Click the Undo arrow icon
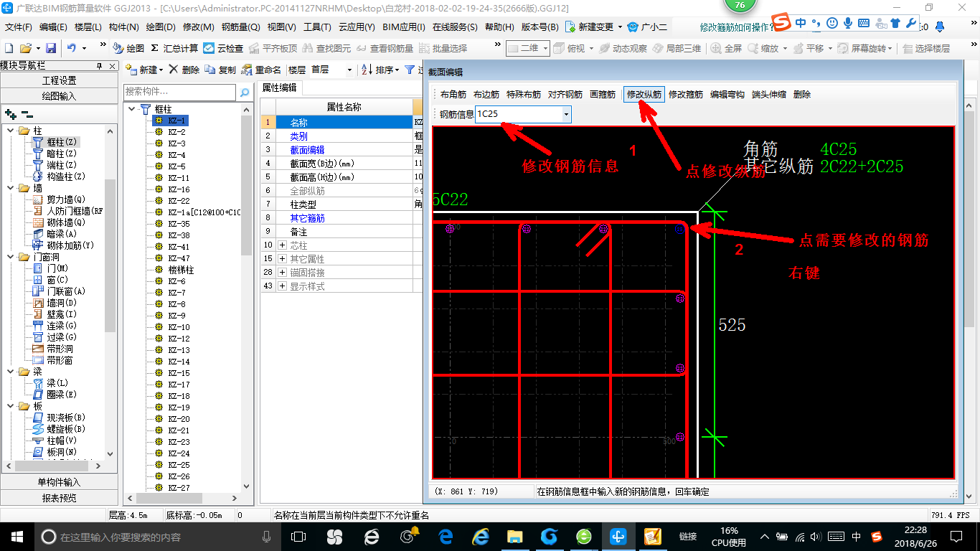The height and width of the screenshot is (551, 980). [72, 48]
